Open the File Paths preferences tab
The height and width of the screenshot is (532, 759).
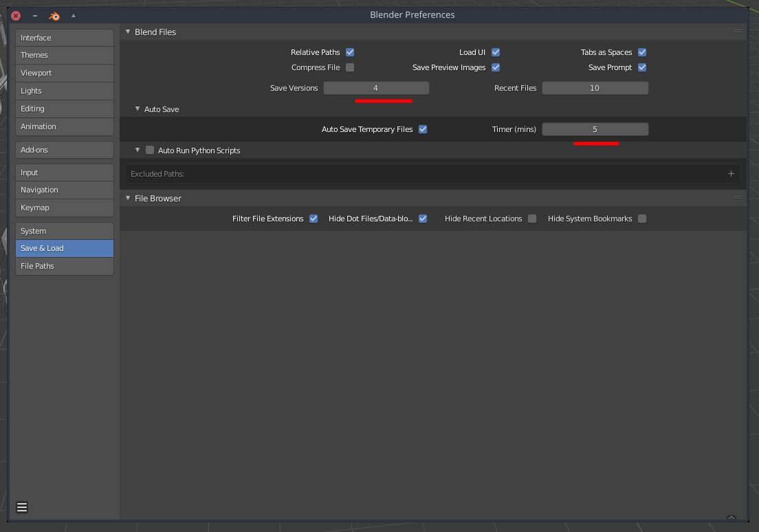(x=65, y=266)
